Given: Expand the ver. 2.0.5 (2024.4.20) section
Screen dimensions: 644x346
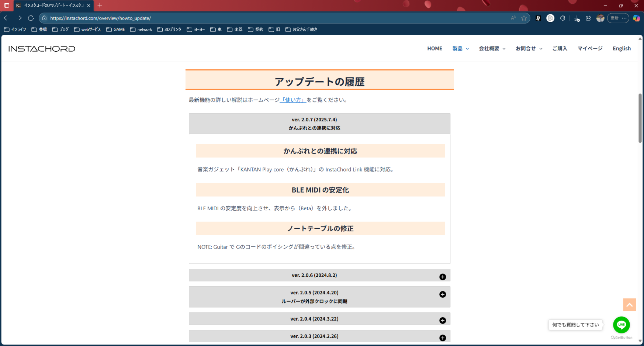Looking at the screenshot, I should [319, 297].
